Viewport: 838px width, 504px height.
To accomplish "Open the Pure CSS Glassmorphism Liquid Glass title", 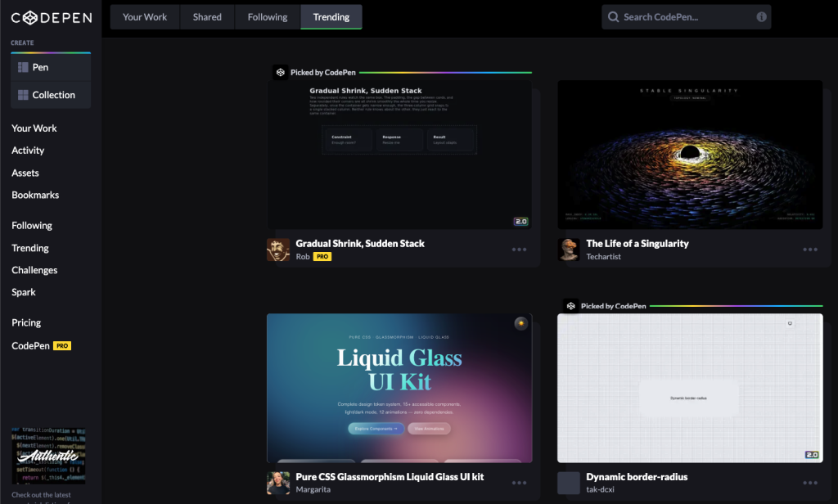I will click(x=390, y=477).
